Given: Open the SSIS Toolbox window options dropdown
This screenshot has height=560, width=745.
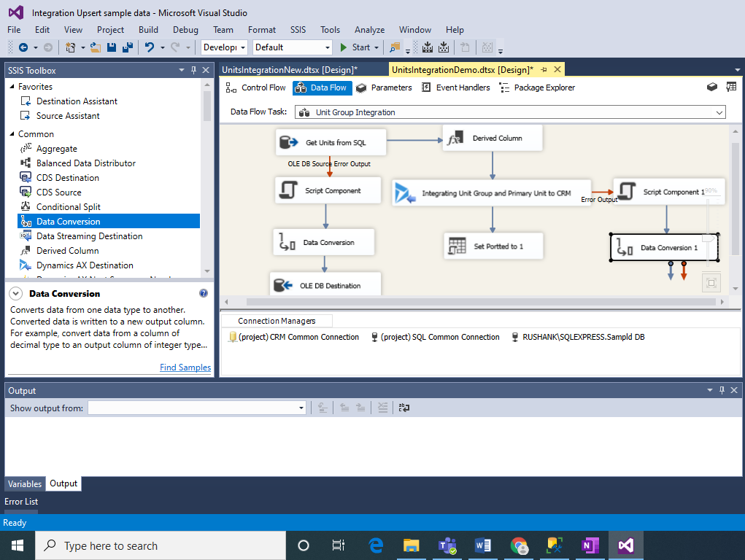Looking at the screenshot, I should point(182,70).
